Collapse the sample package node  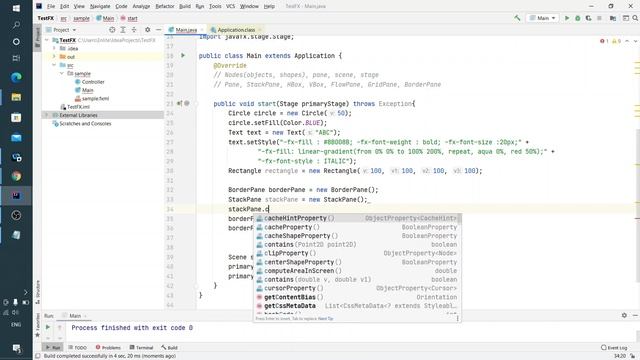tap(62, 73)
